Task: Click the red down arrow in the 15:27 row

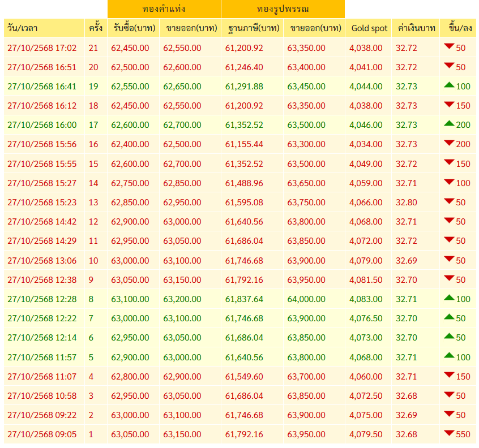Action: click(449, 182)
